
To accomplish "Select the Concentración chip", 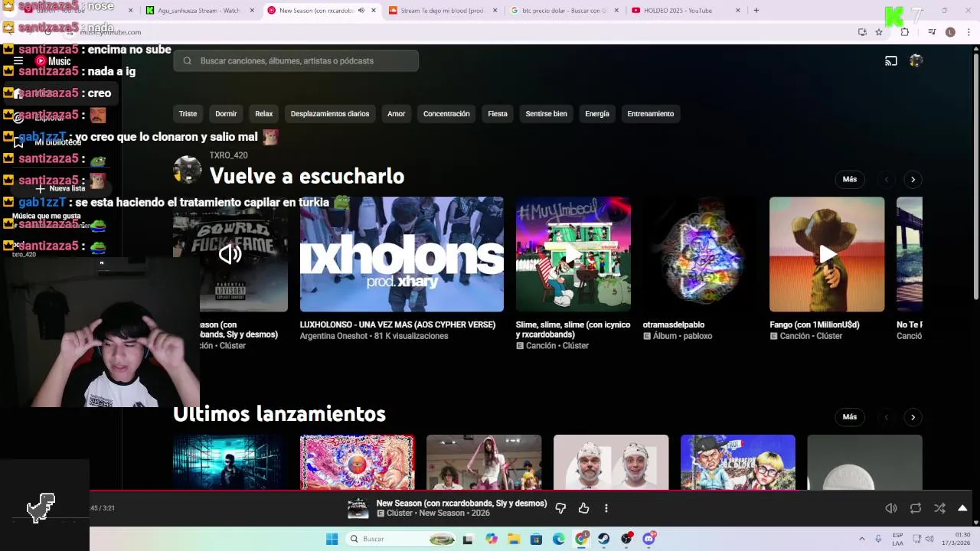I will coord(446,114).
